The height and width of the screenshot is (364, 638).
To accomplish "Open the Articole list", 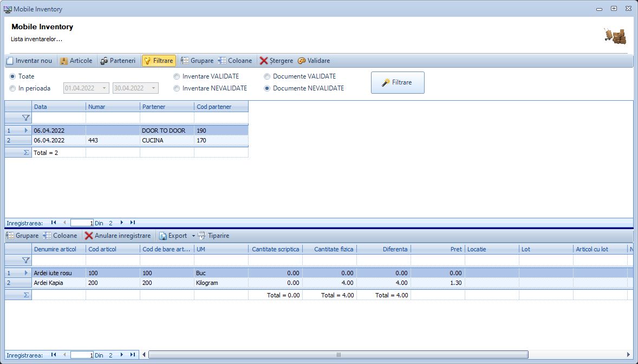I will click(x=76, y=60).
